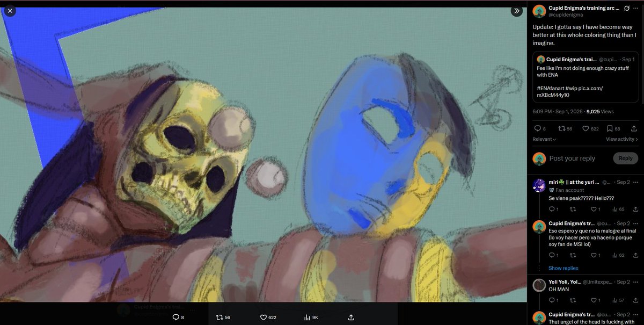Click the Post your reply input field
Viewport: 644px width, 325px height.
(x=579, y=158)
